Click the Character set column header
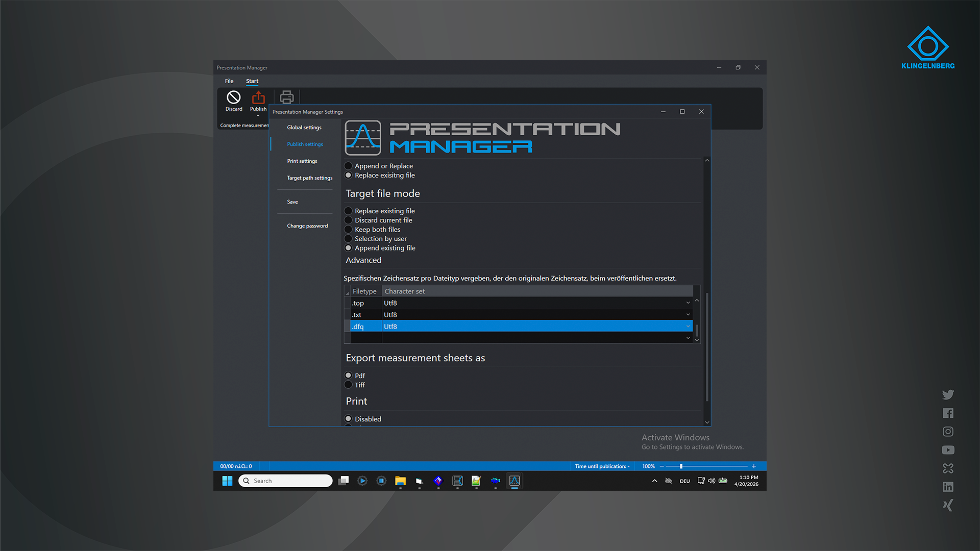Viewport: 980px width, 551px height. (x=537, y=291)
